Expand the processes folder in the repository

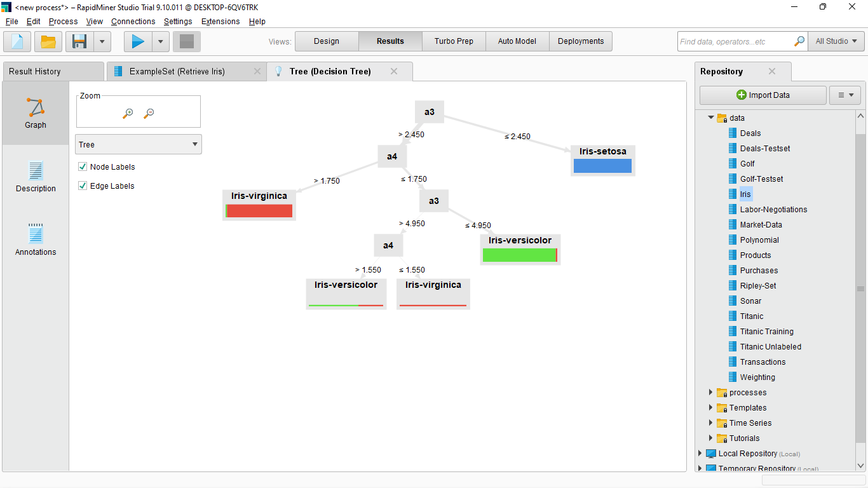click(710, 392)
